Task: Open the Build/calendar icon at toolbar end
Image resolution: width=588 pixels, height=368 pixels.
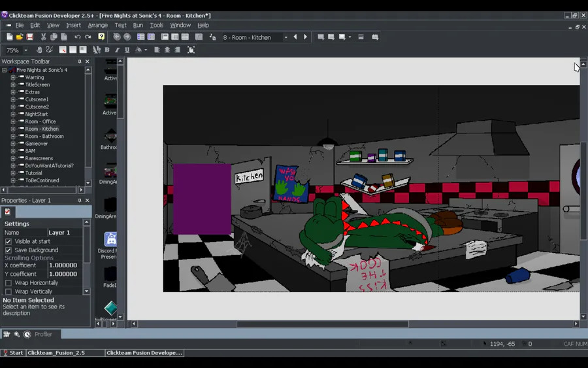Action: click(374, 37)
